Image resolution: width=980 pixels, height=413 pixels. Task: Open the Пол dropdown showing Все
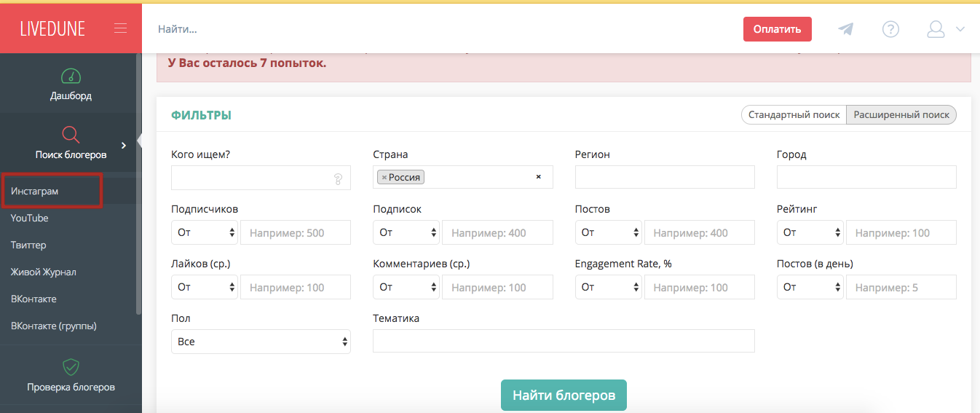click(261, 342)
